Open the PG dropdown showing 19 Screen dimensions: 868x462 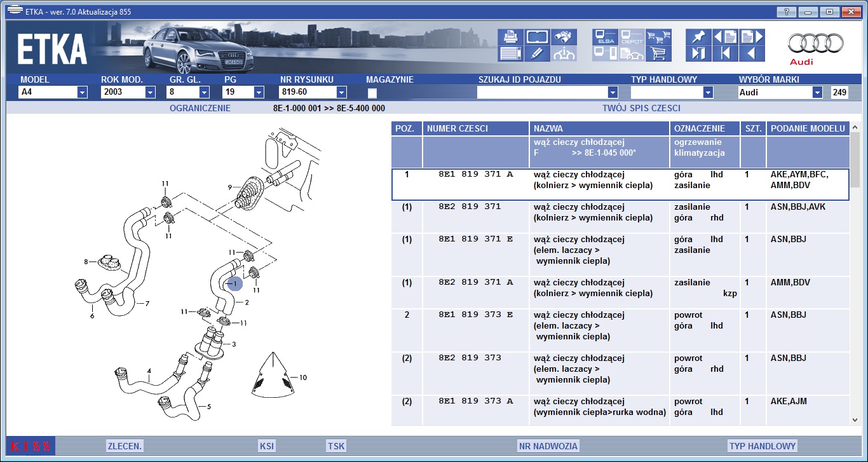pyautogui.click(x=259, y=92)
